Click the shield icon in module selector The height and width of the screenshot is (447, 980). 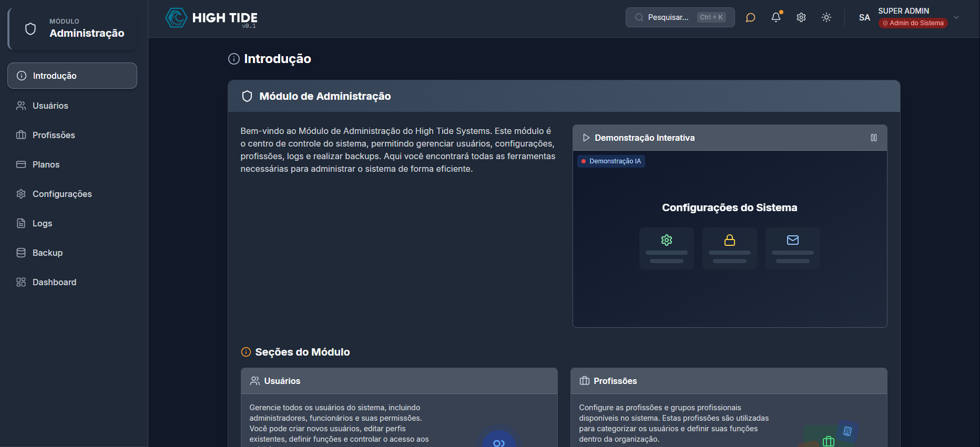tap(30, 29)
